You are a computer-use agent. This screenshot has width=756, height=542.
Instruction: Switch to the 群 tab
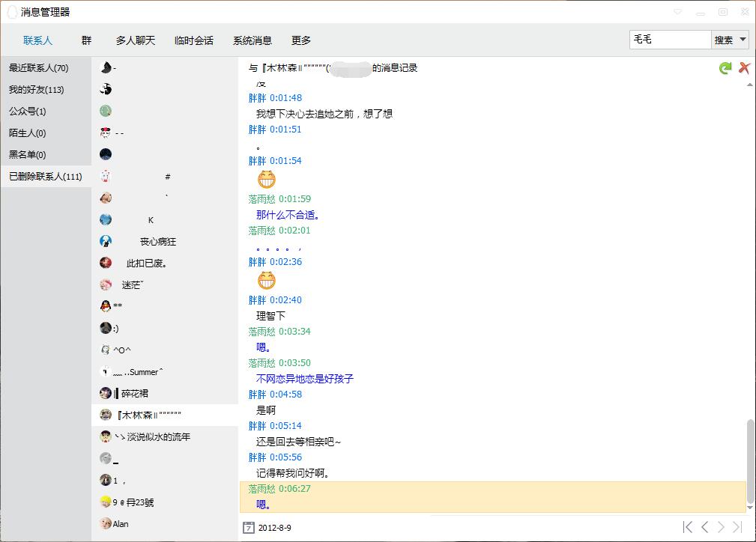tap(86, 40)
